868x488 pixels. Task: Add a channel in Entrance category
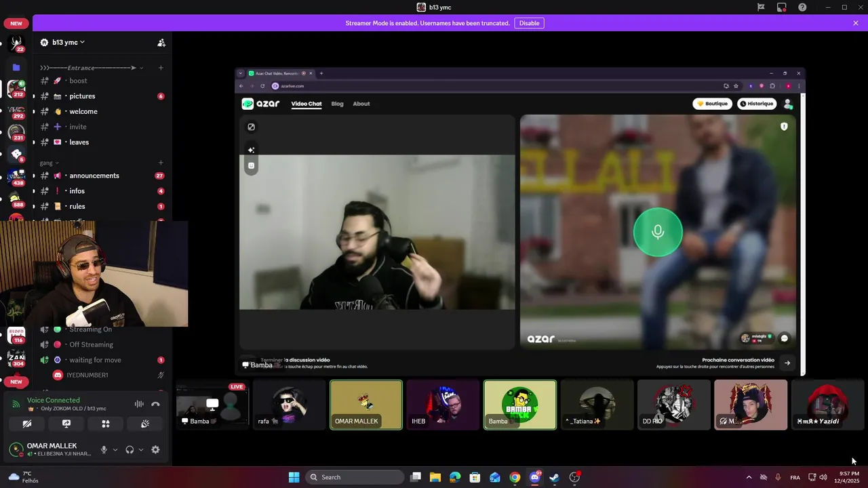(161, 68)
